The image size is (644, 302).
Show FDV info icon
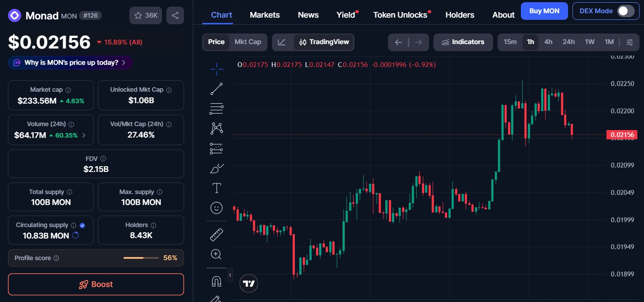click(103, 159)
